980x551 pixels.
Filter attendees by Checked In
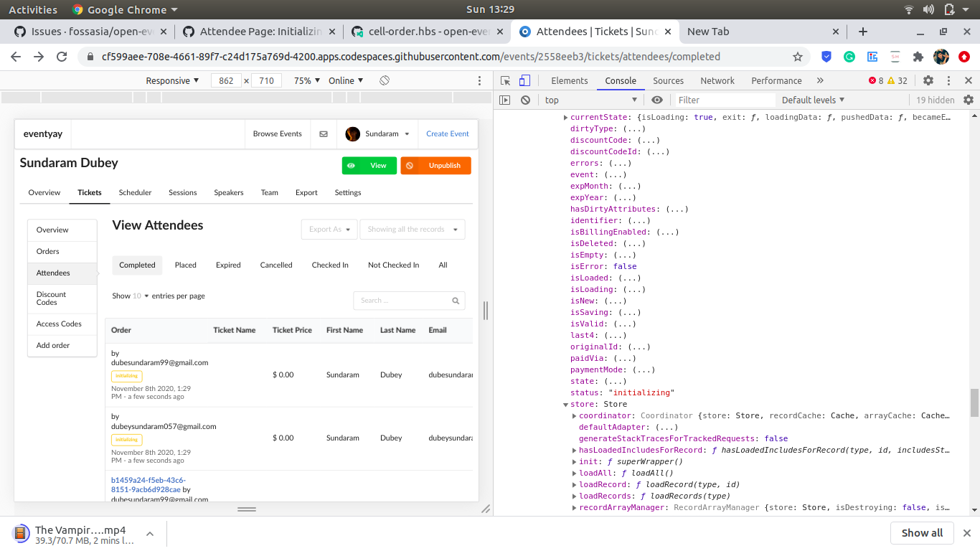330,265
